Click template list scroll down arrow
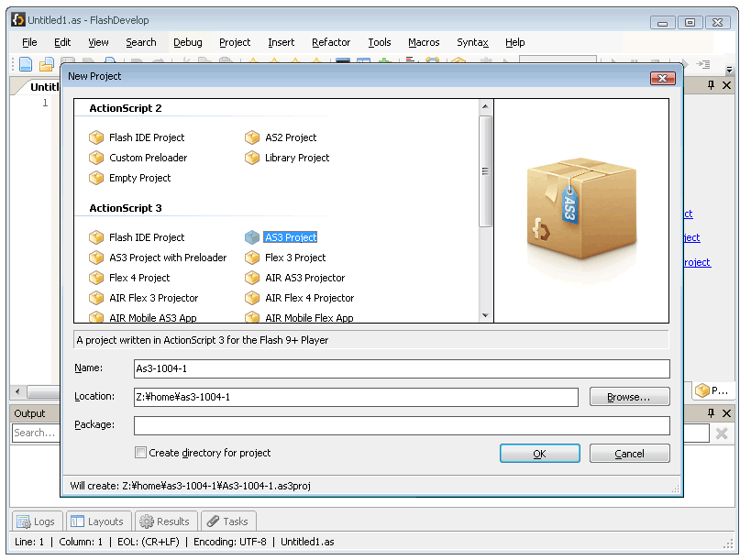This screenshot has height=560, width=751. click(x=485, y=315)
